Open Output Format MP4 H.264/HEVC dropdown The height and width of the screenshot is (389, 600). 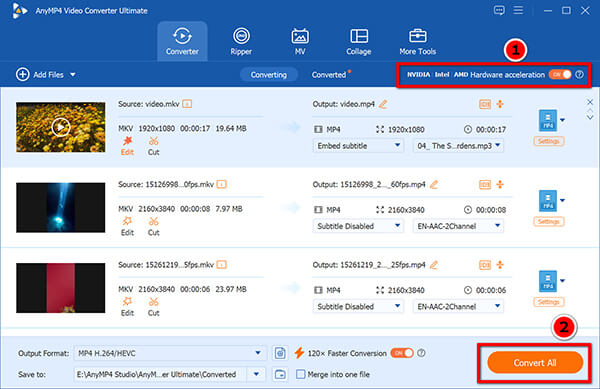[170, 353]
